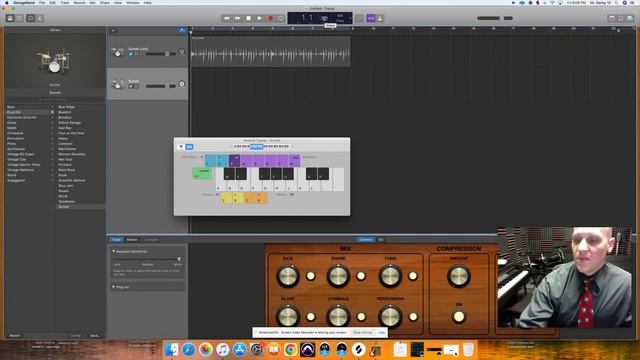Screen dimensions: 640x360
Task: Toggle the Library button in the toolbar
Action: (10, 18)
